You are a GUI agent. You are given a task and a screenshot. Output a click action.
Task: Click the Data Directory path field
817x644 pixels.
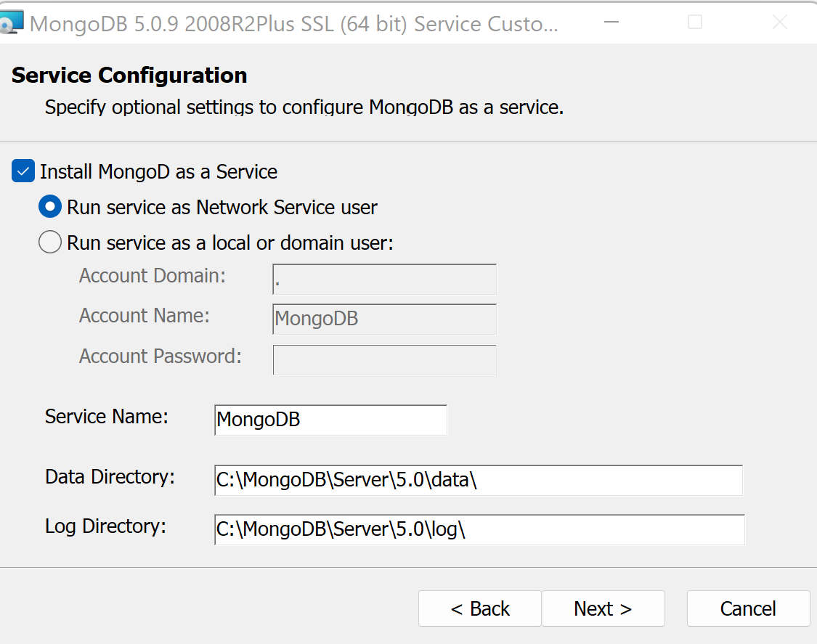pyautogui.click(x=478, y=481)
